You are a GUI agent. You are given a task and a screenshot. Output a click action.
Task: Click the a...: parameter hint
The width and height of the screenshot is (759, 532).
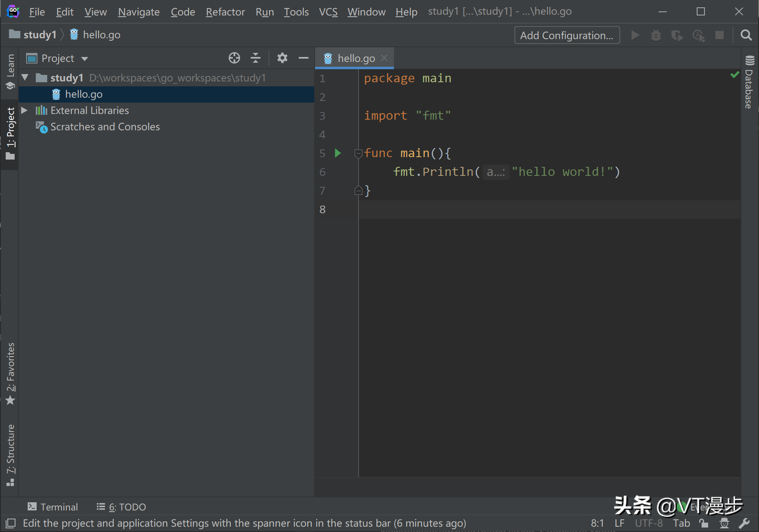click(496, 172)
